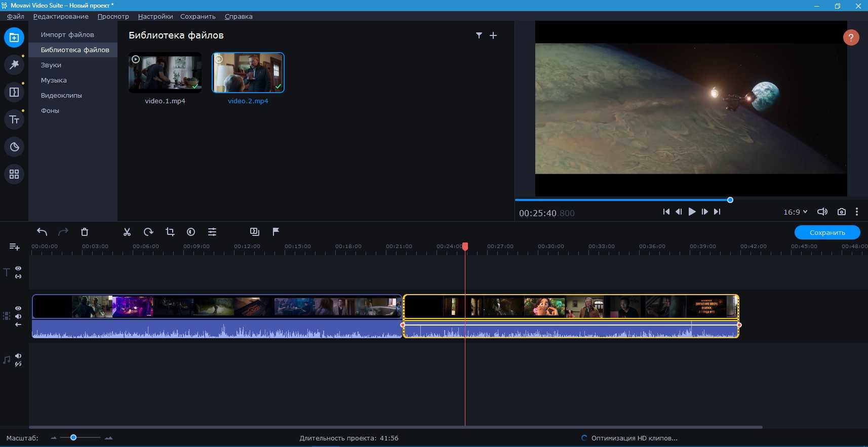Open the Сохранить menu in menu bar
This screenshot has width=868, height=447.
(x=198, y=16)
